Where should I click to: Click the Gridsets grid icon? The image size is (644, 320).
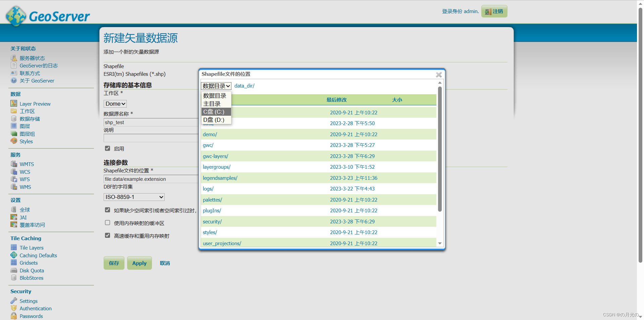coord(14,263)
